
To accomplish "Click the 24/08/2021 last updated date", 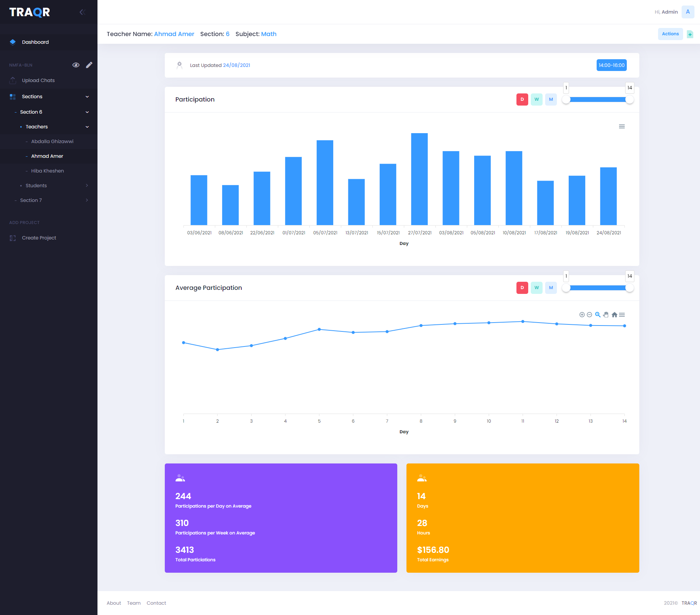I will 237,65.
